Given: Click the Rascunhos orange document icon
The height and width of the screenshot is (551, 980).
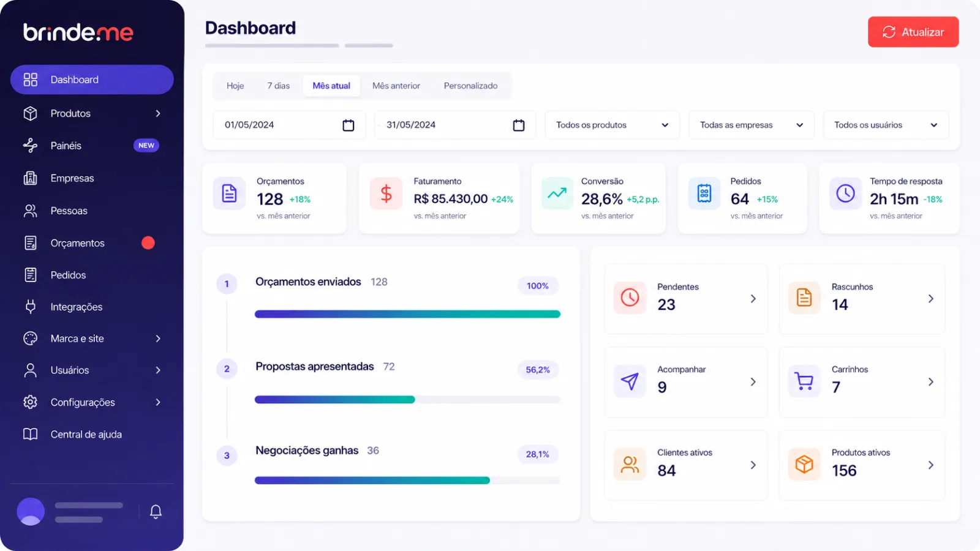Looking at the screenshot, I should (x=804, y=298).
